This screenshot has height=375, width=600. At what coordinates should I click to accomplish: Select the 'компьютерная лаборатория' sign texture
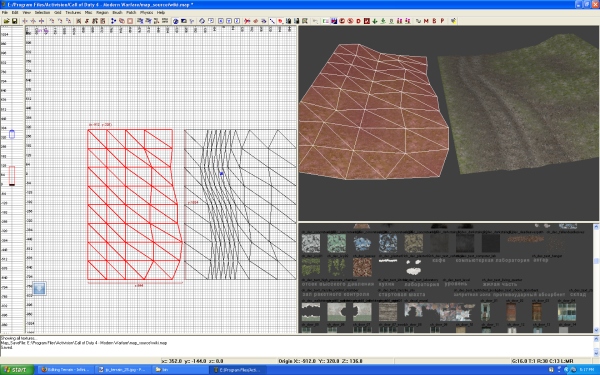(x=492, y=260)
